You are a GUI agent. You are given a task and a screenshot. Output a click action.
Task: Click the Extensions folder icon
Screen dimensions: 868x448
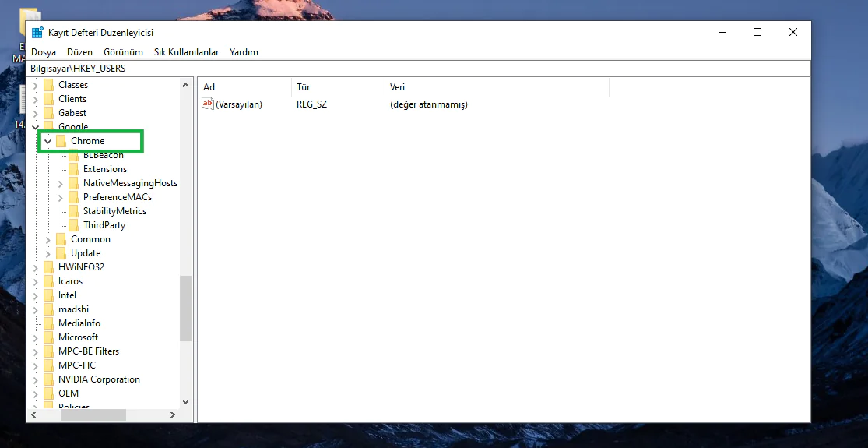click(x=74, y=169)
